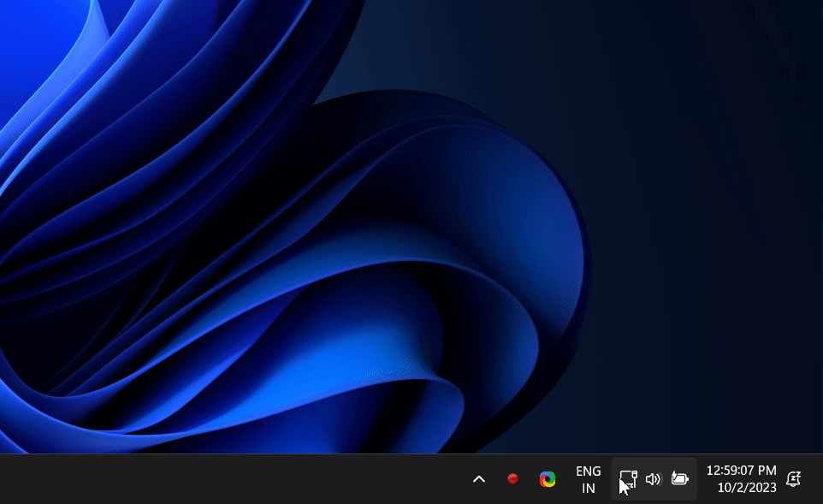Open network settings via the ethernet icon

coord(629,478)
